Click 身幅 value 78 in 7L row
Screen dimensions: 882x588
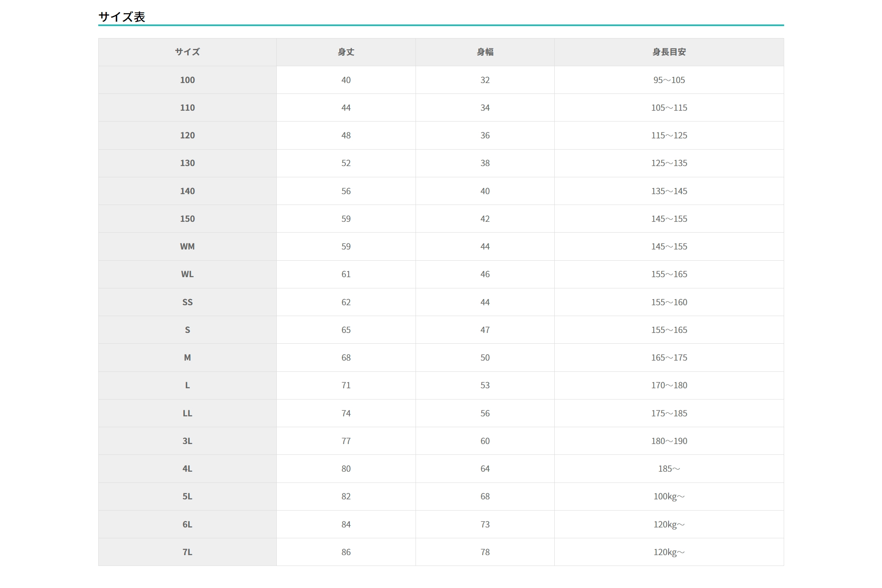485,552
